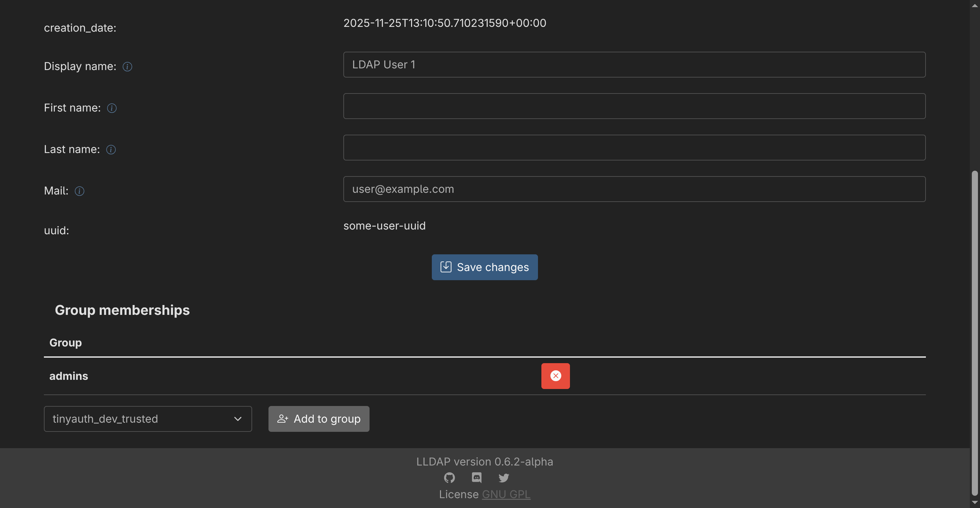
Task: Click the person-add icon on Add to group
Action: (x=282, y=419)
